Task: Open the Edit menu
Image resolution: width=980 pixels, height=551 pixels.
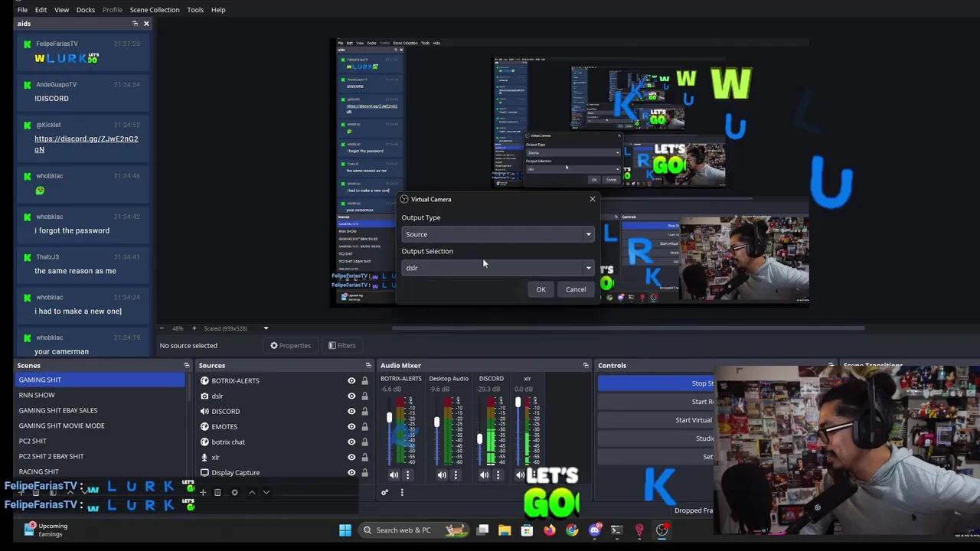Action: [41, 10]
